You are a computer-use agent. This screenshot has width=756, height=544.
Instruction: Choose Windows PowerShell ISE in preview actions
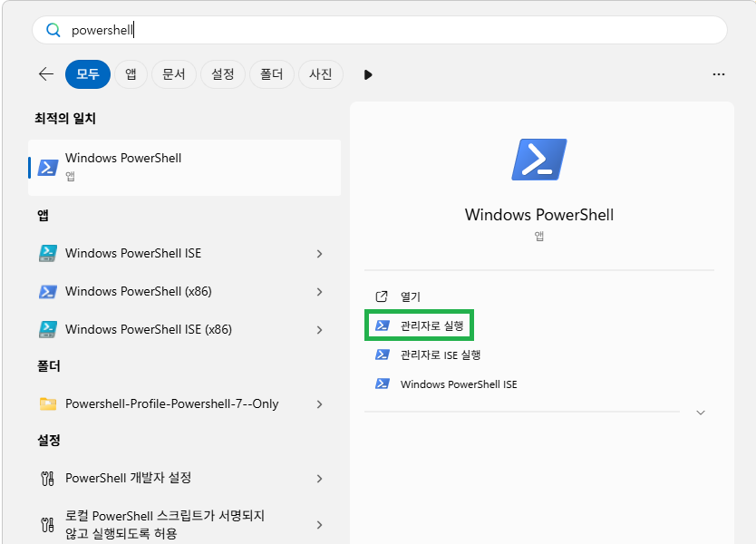[x=459, y=384]
